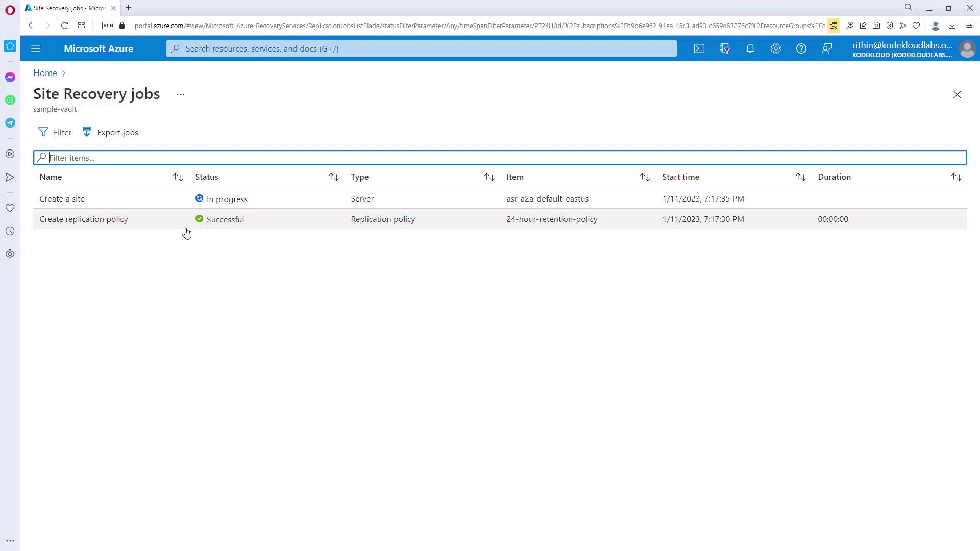Open Opera sidebar Messenger icon
Viewport: 980px width, 551px height.
[10, 77]
